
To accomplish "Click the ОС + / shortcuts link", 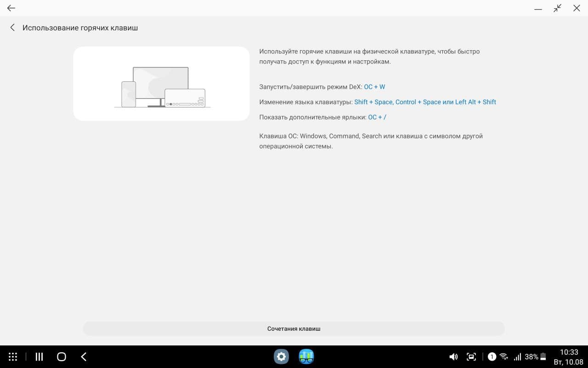I will pyautogui.click(x=377, y=117).
